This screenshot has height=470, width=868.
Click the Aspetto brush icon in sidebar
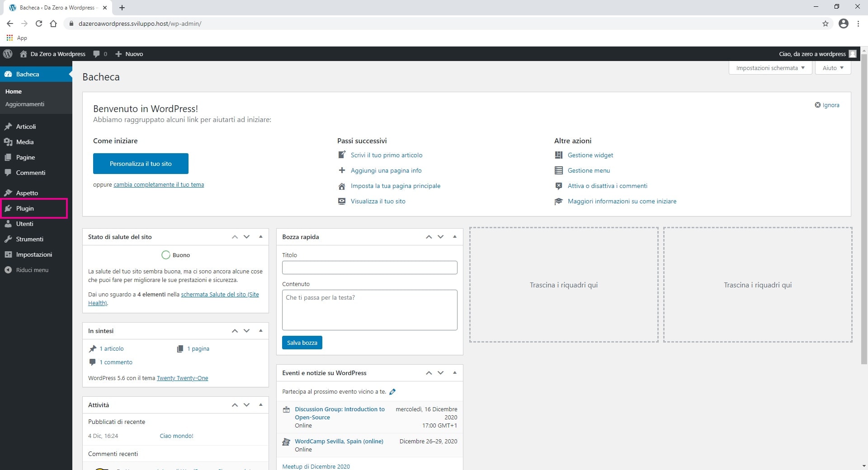[8, 193]
